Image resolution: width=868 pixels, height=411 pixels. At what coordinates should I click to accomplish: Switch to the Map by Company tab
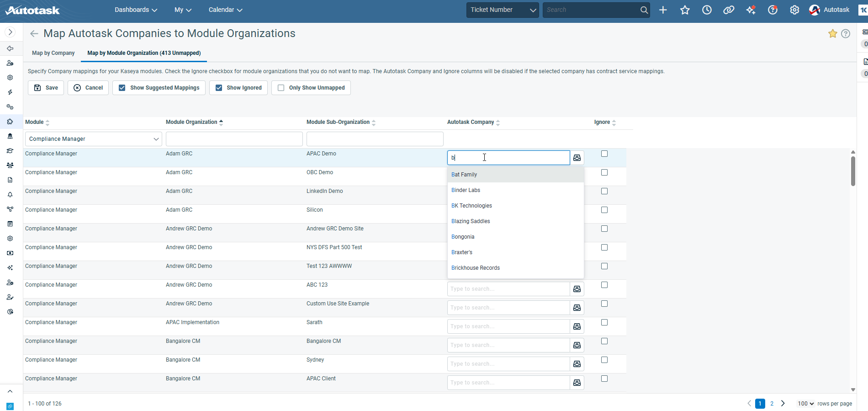[53, 53]
